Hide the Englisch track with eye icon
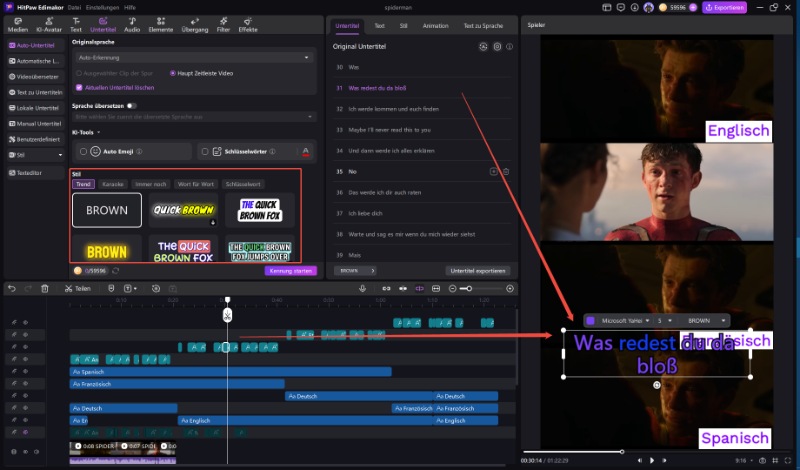The height and width of the screenshot is (470, 800). click(25, 420)
